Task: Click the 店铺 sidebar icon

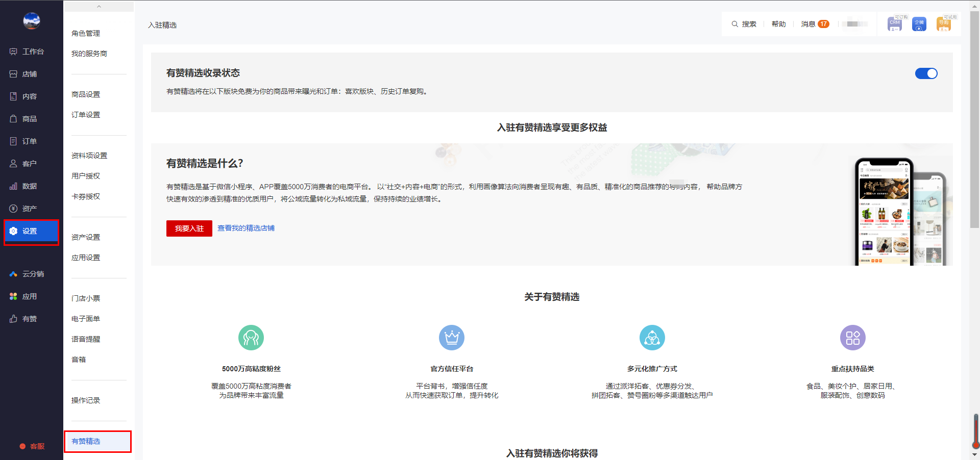Action: 13,74
